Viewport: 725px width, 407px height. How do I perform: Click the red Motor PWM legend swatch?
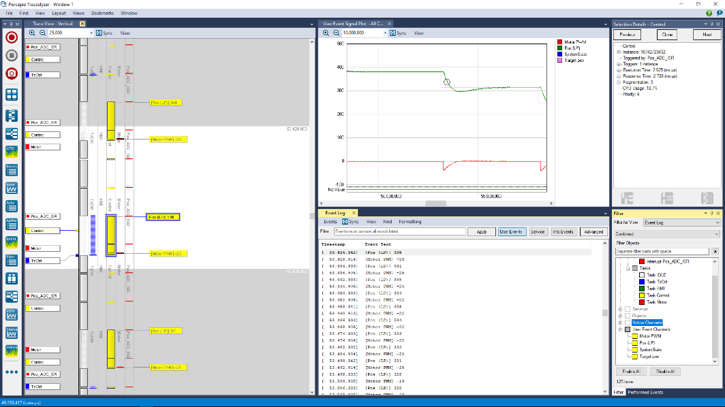560,42
